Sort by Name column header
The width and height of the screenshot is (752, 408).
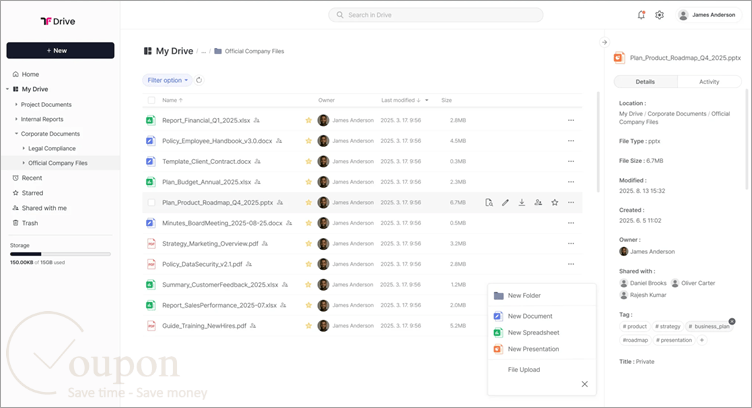tap(172, 100)
